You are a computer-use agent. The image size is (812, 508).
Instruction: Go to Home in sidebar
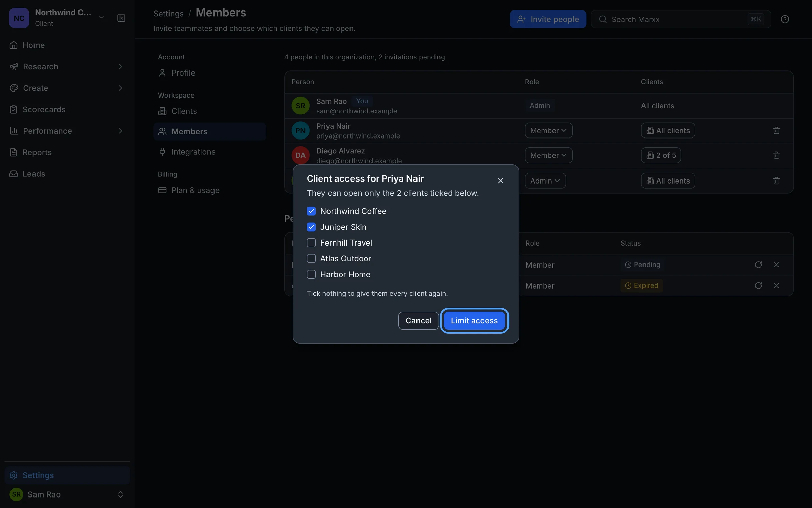67,45
